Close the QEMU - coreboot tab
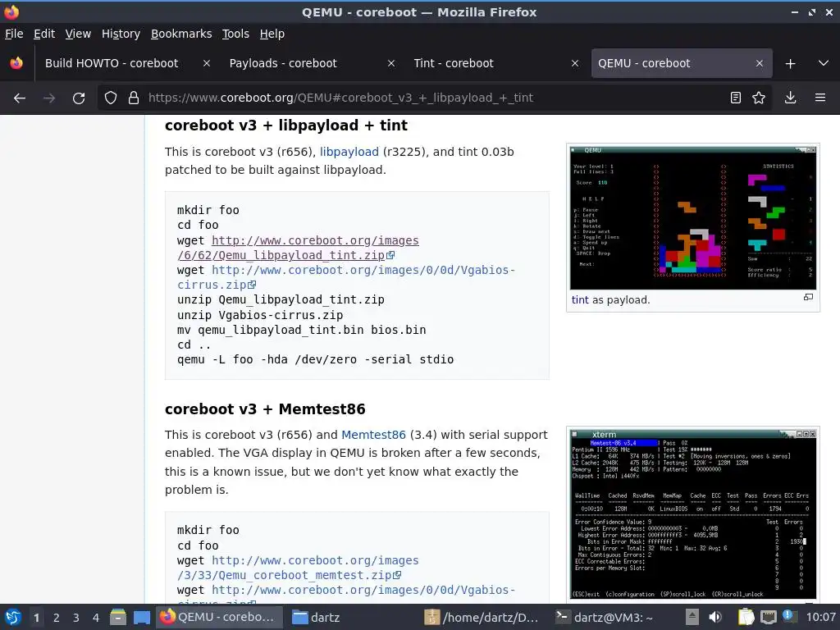Viewport: 840px width, 630px height. 759,63
